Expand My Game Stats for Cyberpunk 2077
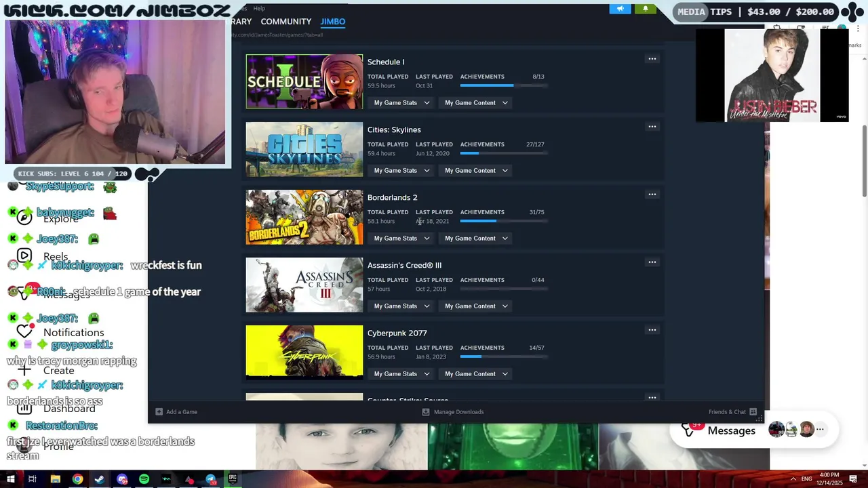Screen dimensions: 868x488 [401, 374]
